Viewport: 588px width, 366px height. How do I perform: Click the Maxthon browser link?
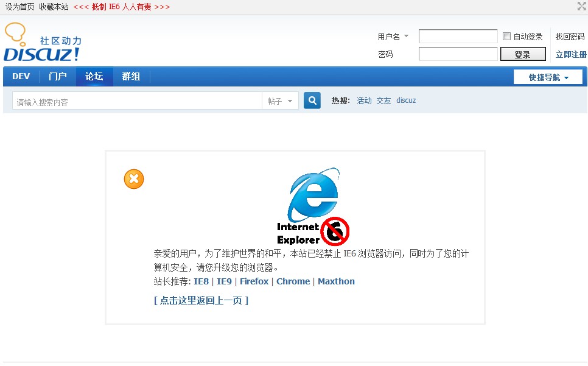tap(337, 281)
